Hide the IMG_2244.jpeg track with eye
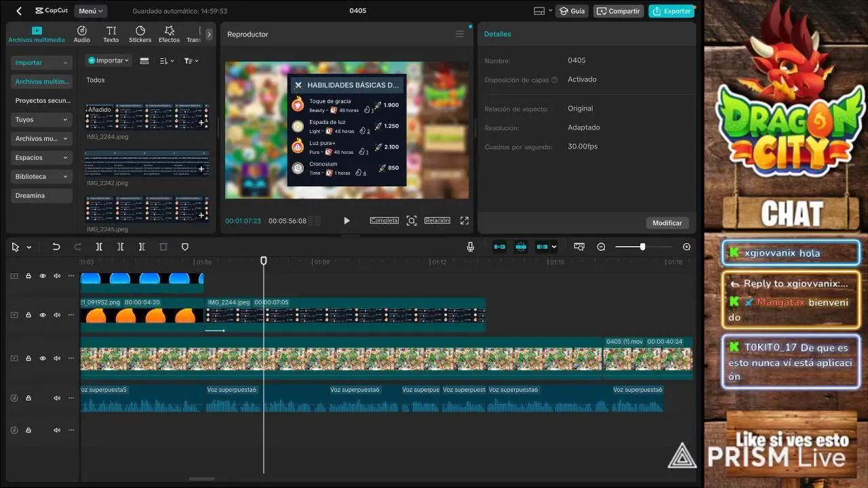 pyautogui.click(x=43, y=314)
